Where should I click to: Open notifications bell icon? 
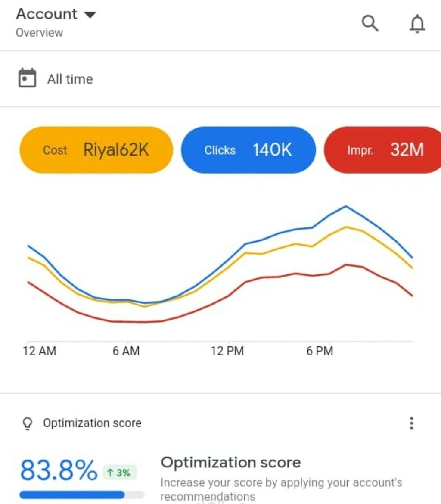coord(417,24)
